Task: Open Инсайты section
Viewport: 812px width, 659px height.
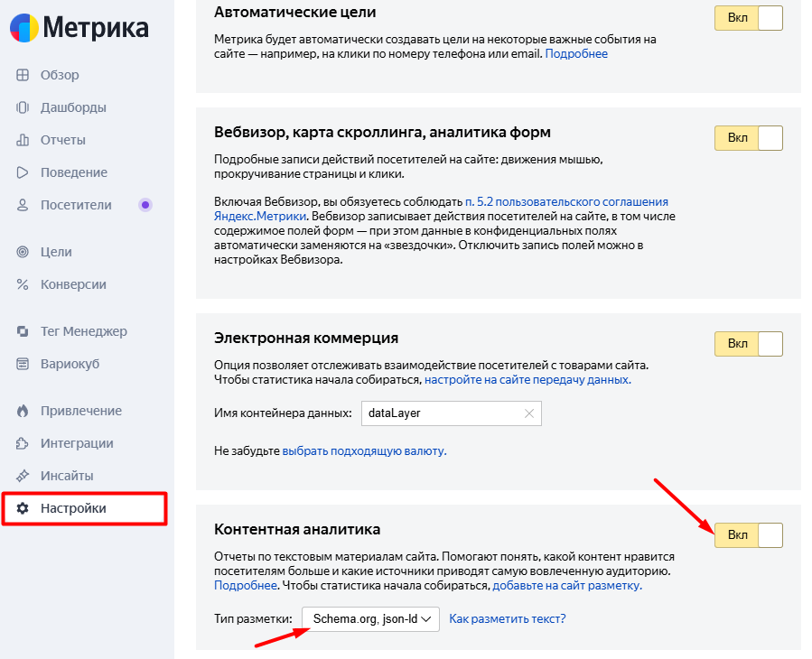Action: [x=68, y=476]
